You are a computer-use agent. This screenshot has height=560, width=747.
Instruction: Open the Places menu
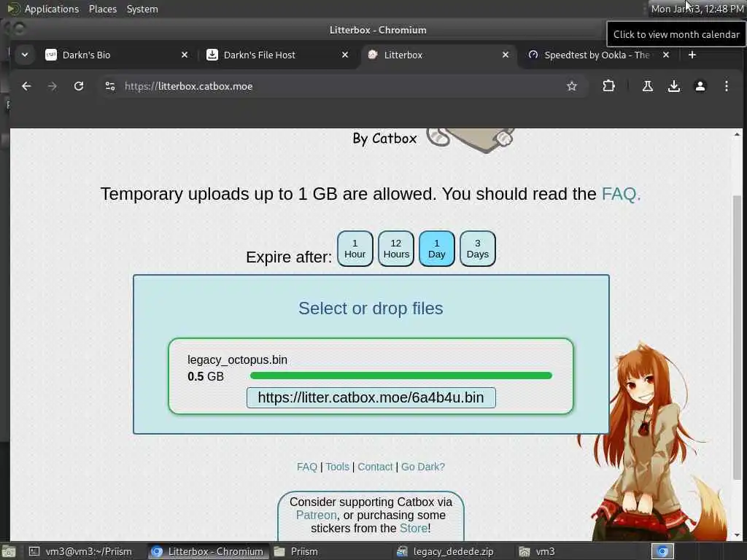point(102,9)
